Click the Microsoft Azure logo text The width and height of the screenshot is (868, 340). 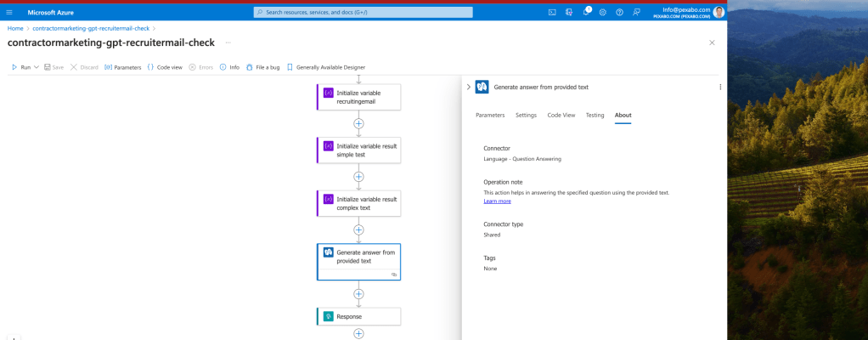(50, 12)
